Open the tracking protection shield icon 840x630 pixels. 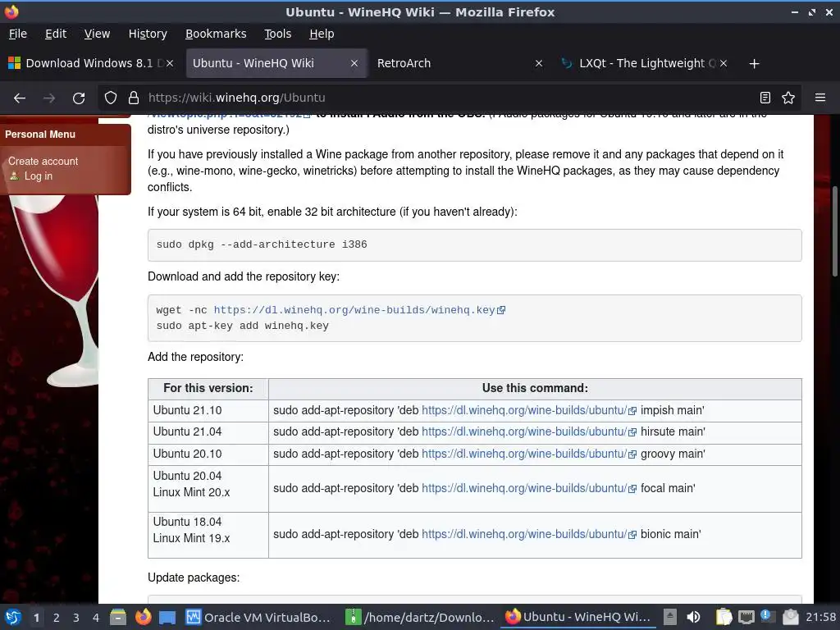(x=111, y=98)
